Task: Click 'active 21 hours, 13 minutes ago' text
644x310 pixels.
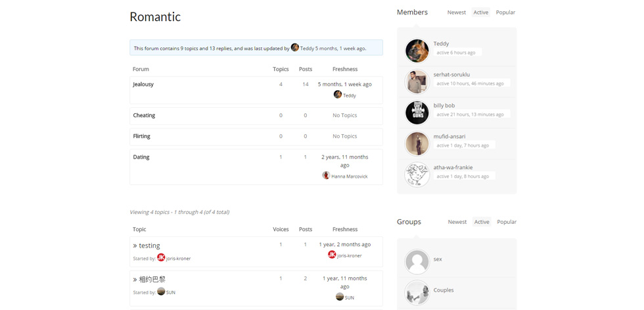Action: tap(470, 115)
